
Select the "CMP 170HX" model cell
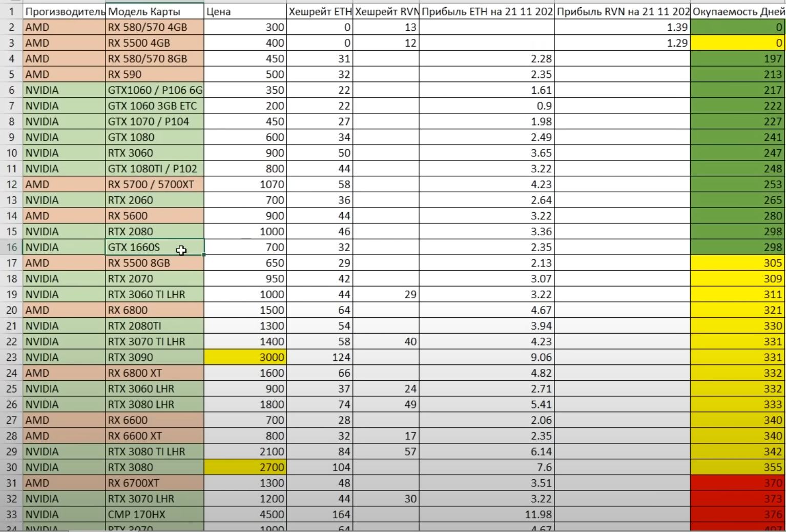tap(155, 514)
